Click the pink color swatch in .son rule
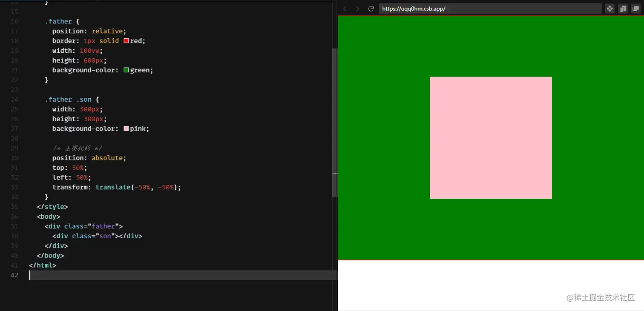Viewport: 644px width, 311px height. [126, 128]
